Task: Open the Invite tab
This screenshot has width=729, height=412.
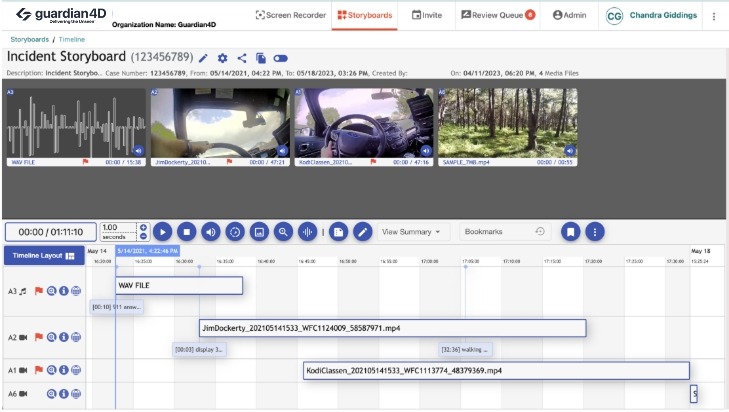Action: (426, 15)
